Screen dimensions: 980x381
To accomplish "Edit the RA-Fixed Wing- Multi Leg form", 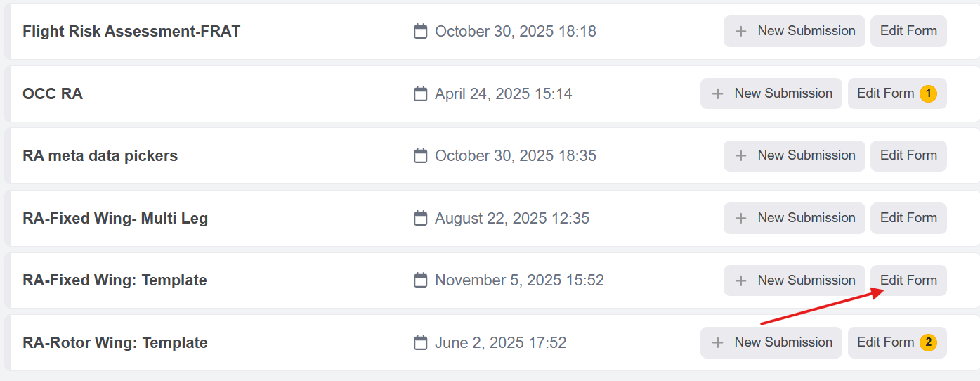I will (908, 219).
